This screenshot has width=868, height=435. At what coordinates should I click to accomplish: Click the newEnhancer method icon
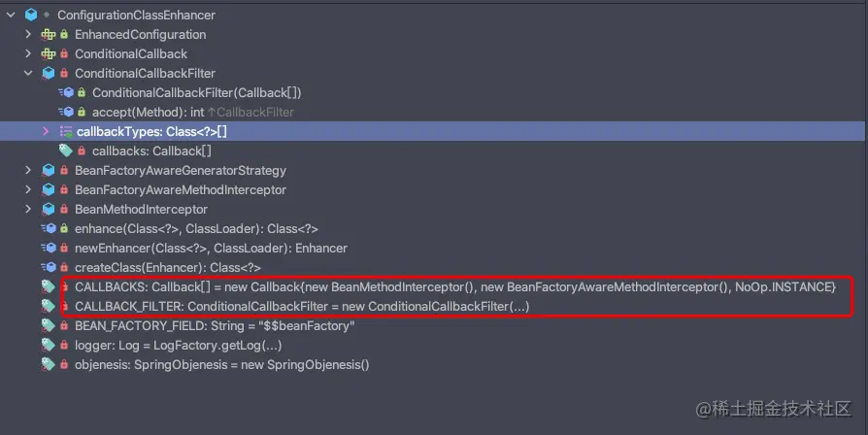(49, 248)
